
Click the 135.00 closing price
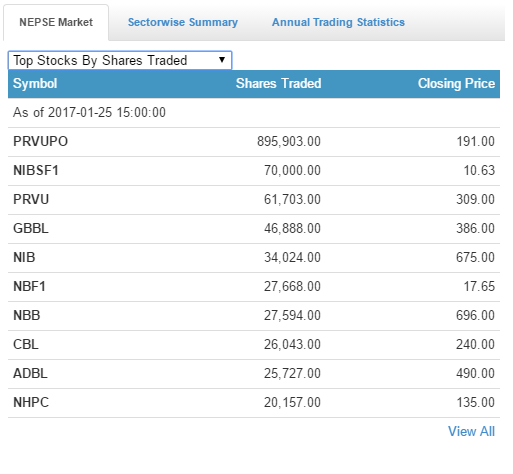point(475,402)
